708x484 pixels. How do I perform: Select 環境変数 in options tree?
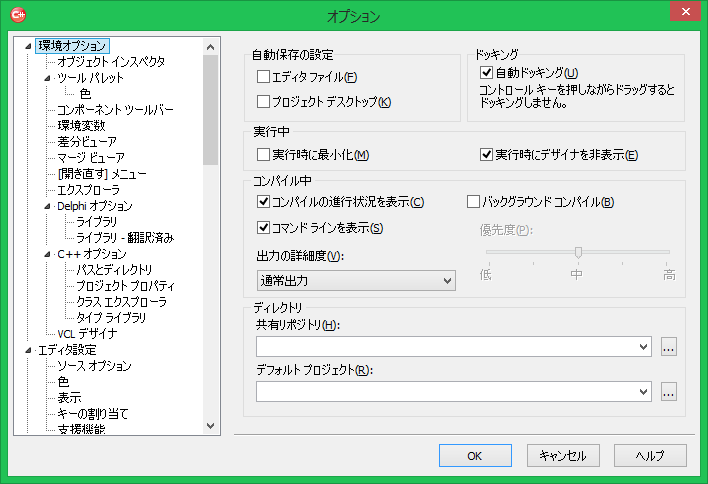pos(81,126)
